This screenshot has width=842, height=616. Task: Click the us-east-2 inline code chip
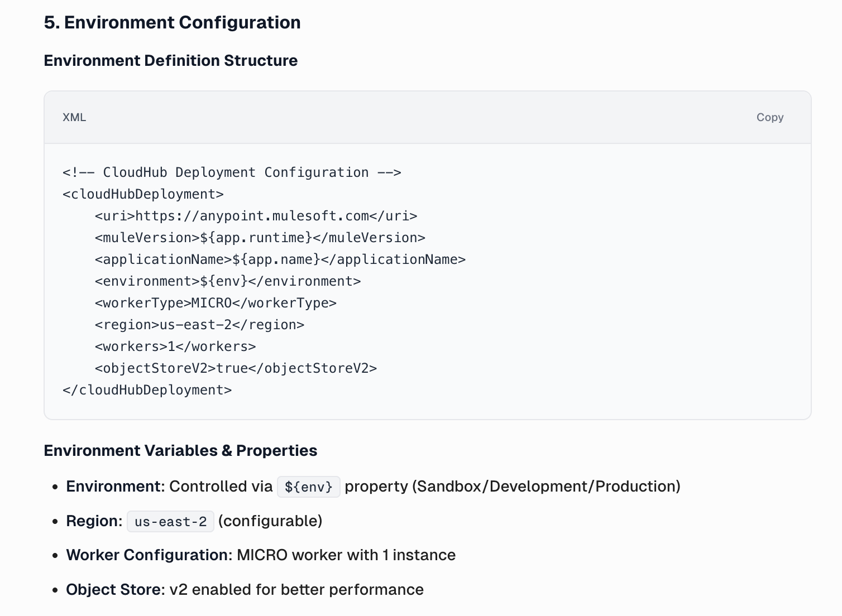point(170,521)
